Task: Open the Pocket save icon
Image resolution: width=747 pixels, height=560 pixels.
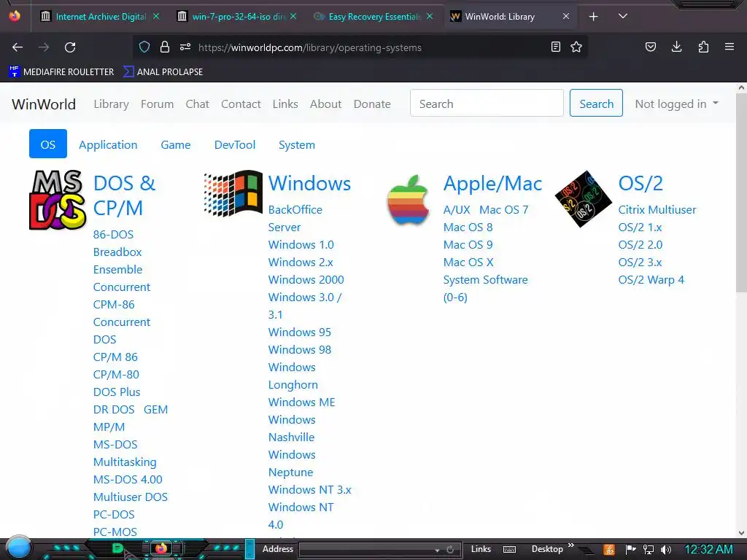Action: (650, 47)
